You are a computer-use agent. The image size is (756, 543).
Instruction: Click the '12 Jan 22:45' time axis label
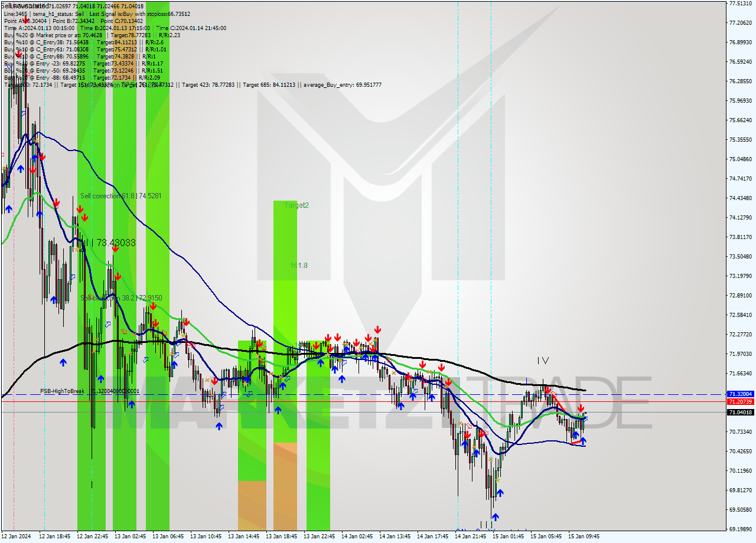(x=93, y=537)
